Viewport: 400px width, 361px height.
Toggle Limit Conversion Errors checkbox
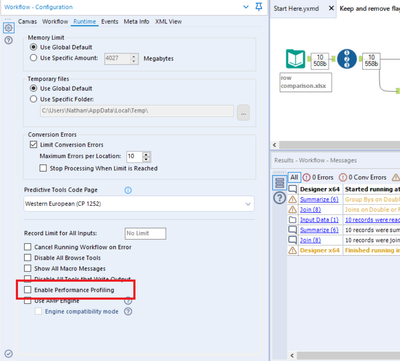coord(33,144)
